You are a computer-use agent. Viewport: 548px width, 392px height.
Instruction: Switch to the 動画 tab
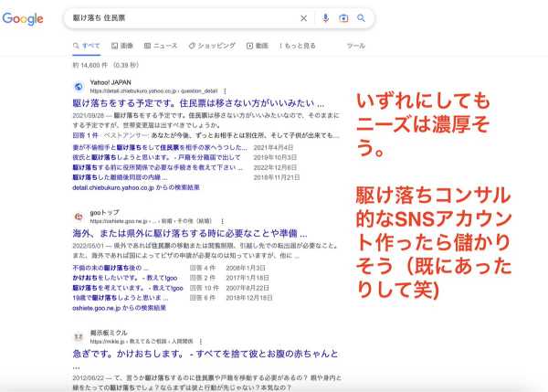coord(258,46)
